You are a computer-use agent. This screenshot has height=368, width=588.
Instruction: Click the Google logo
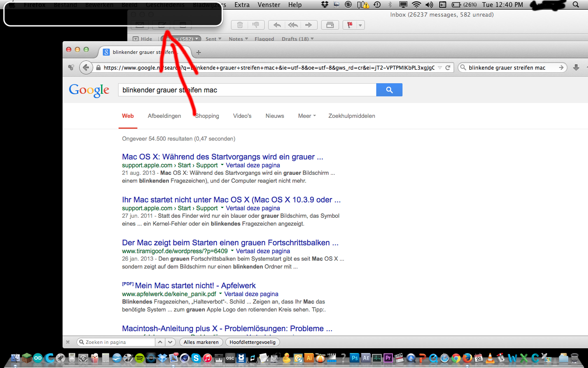click(x=89, y=90)
